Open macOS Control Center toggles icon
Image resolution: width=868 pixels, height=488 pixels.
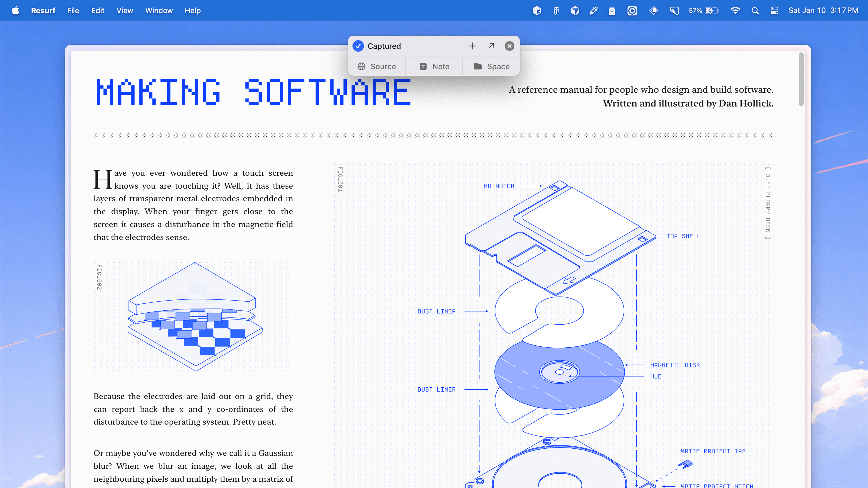coord(774,11)
